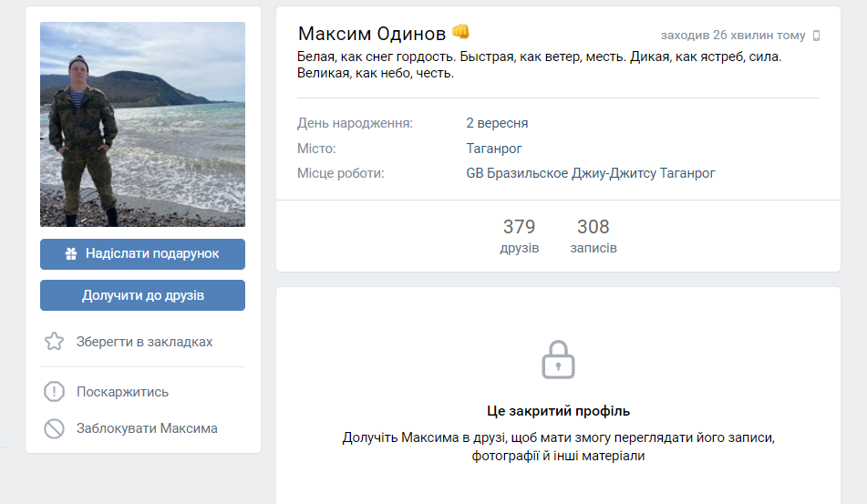Click the exclamation report icon
Screen dimensions: 867x504
(x=55, y=392)
